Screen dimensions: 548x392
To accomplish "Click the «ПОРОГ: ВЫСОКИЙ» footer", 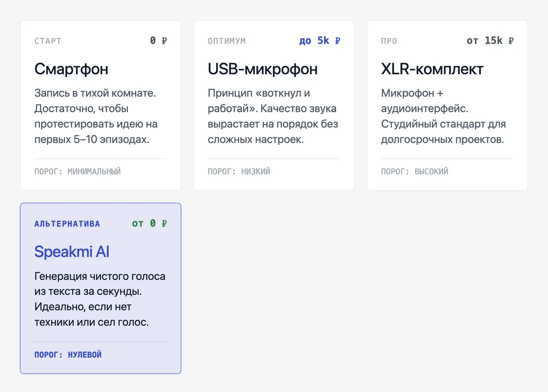I will tap(415, 171).
